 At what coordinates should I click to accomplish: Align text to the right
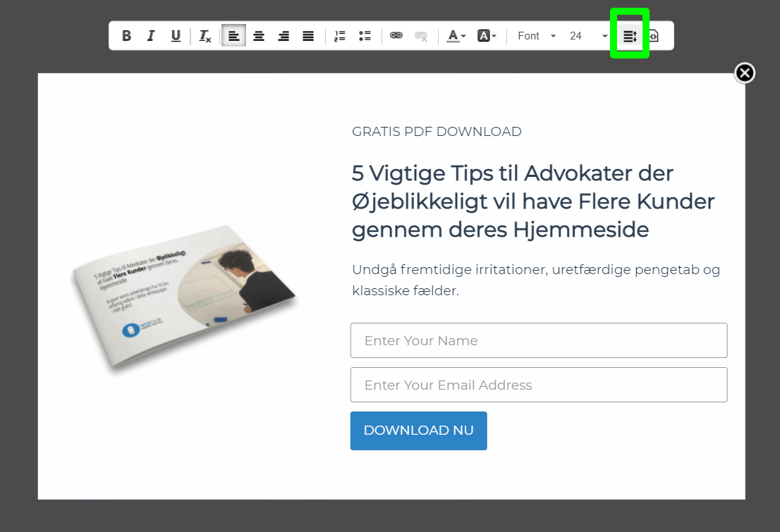(x=284, y=36)
